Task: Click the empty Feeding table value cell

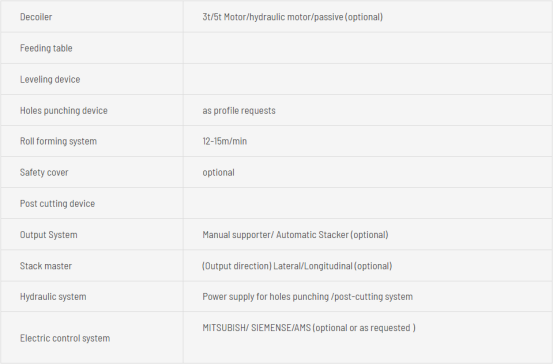Action: click(x=367, y=48)
